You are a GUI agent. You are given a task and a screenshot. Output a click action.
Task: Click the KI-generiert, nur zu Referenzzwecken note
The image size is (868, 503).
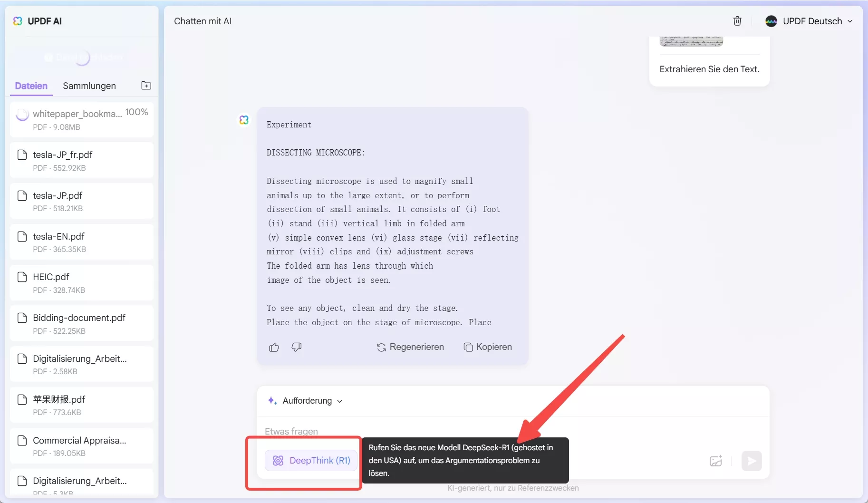pos(513,488)
